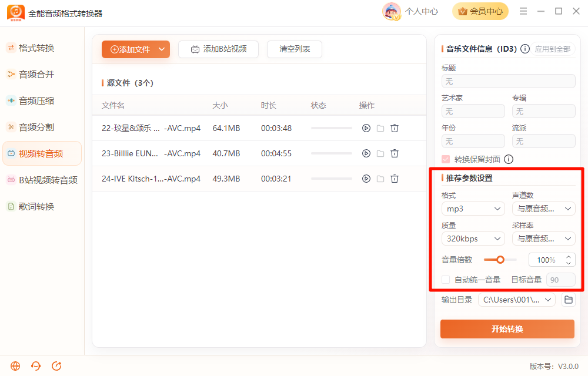Screen dimensions: 588x376
Task: Open folder for 24-IVE Kitsch file
Action: [x=380, y=179]
